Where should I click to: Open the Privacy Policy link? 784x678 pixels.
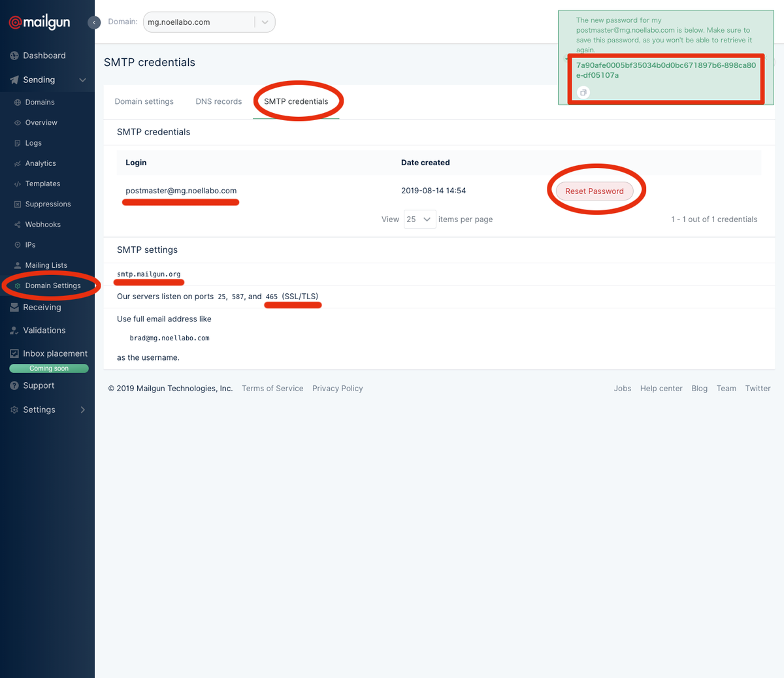338,389
